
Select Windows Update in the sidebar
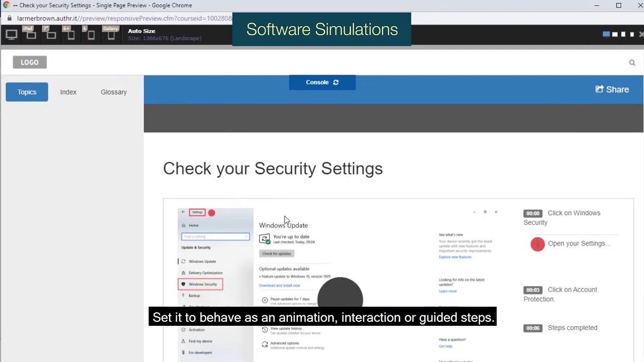[202, 261]
